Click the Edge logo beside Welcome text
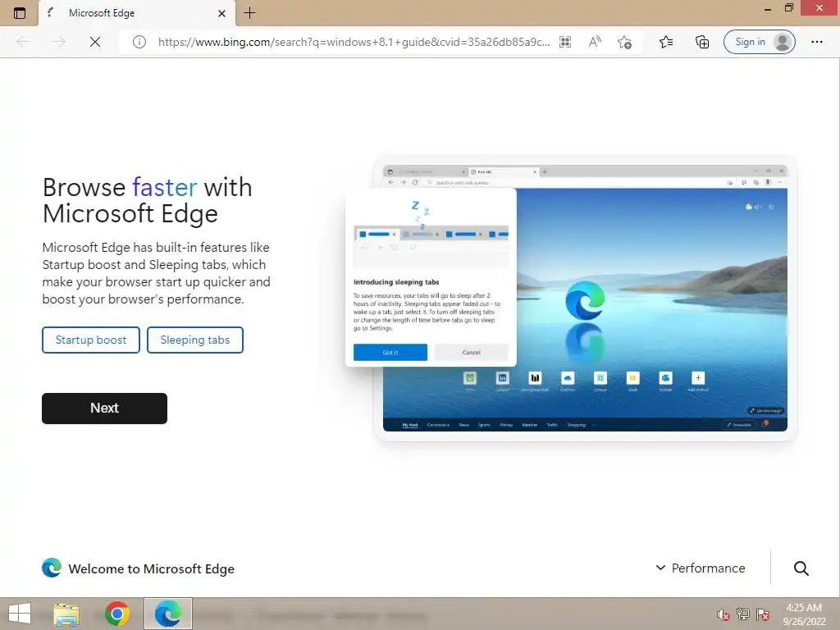The height and width of the screenshot is (630, 840). click(x=52, y=568)
